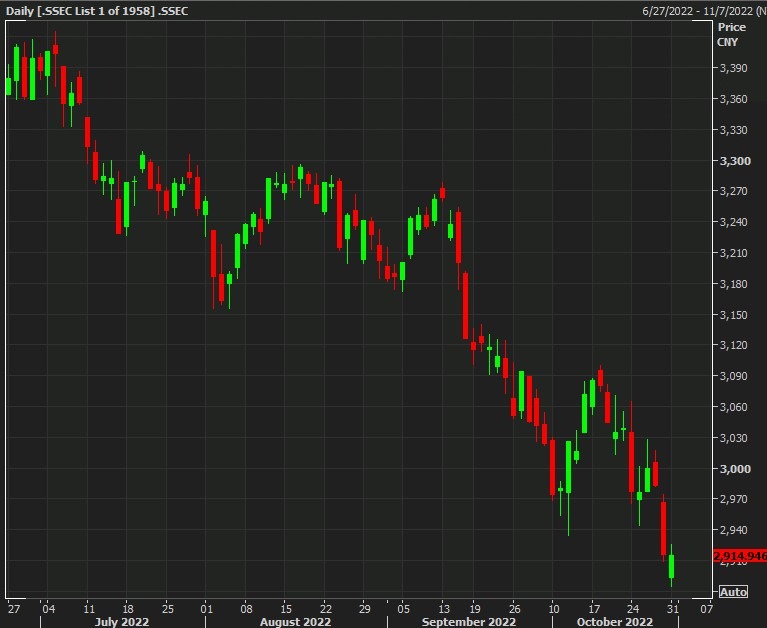Click the 3,150 price axis label

point(733,314)
